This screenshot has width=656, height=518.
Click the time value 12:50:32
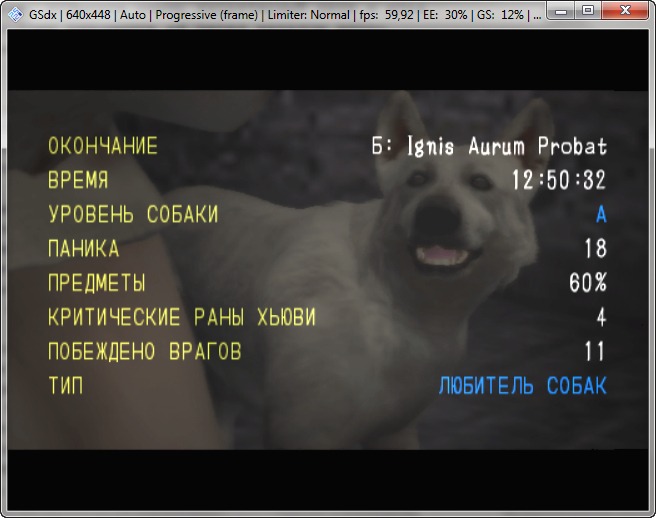click(559, 180)
